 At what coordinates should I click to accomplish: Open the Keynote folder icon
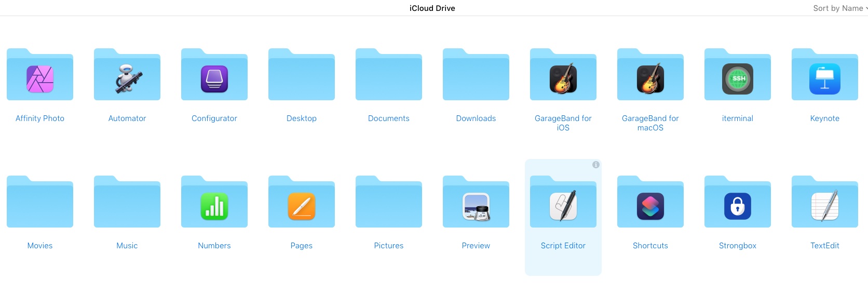pyautogui.click(x=825, y=74)
